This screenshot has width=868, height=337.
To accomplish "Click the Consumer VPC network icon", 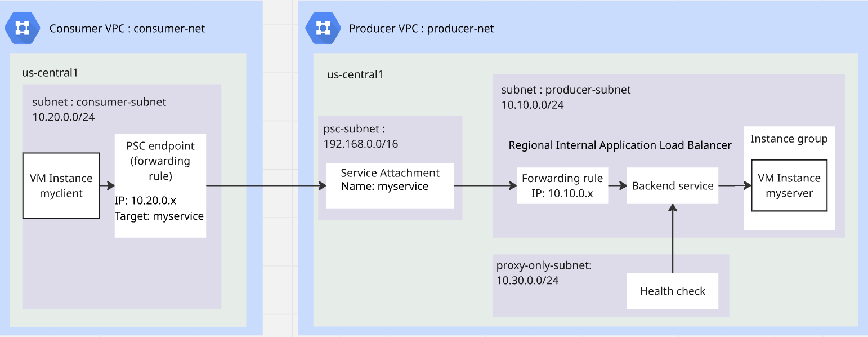I will 23,28.
